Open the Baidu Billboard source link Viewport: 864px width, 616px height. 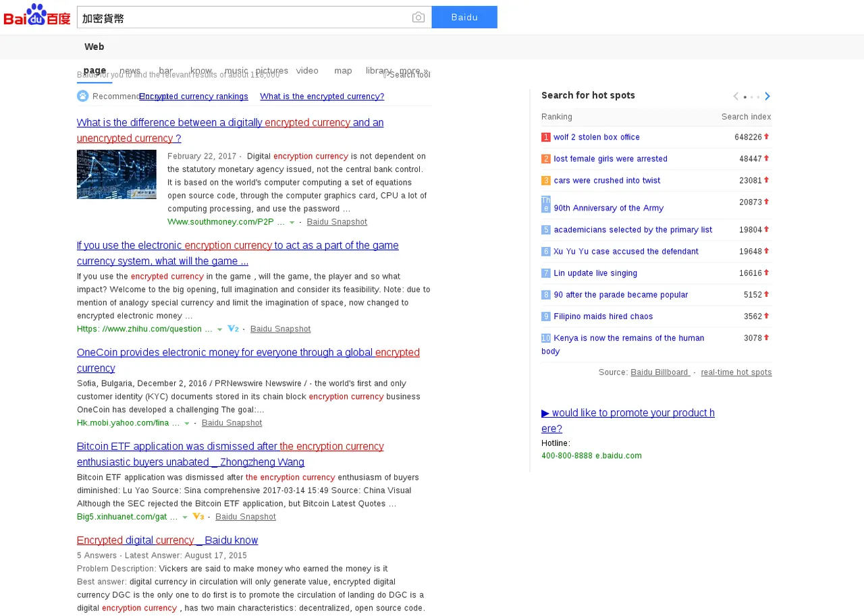point(660,372)
